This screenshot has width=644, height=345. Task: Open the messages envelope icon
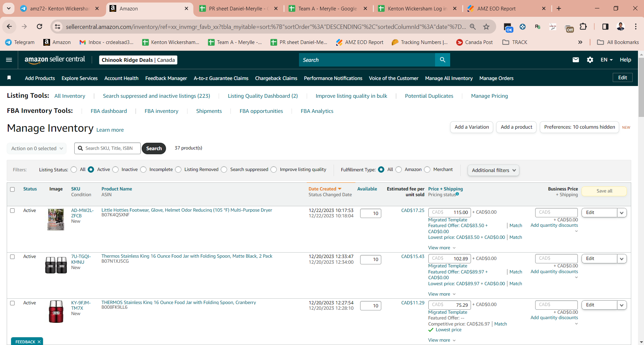coord(576,60)
